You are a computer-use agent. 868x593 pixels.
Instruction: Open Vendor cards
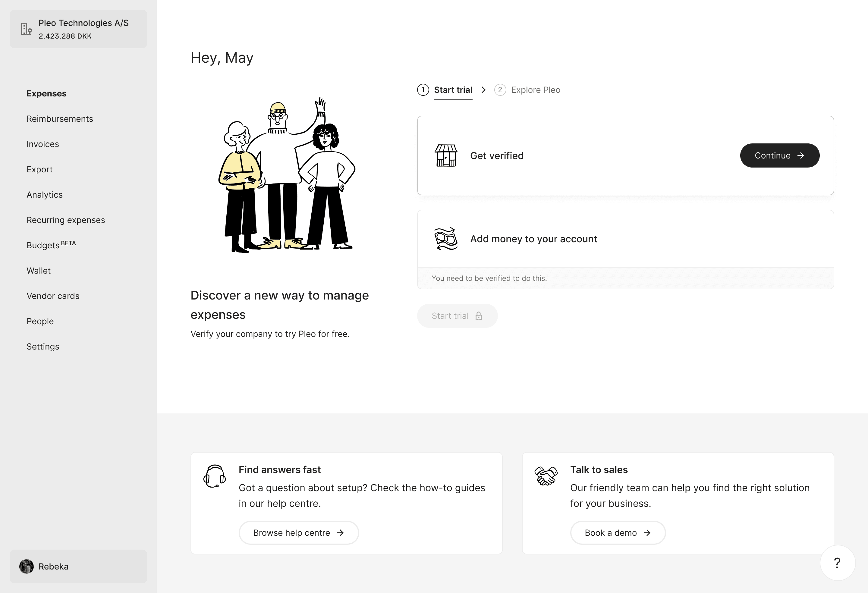coord(53,296)
